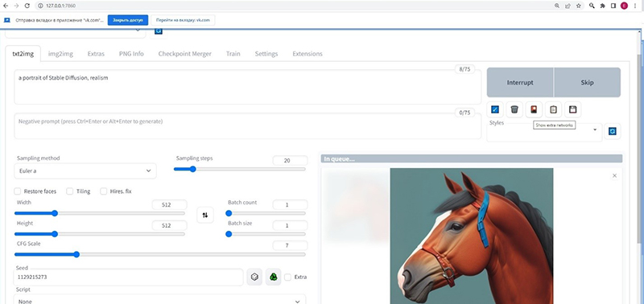This screenshot has width=644, height=304.
Task: Open the Train tab
Action: [233, 54]
